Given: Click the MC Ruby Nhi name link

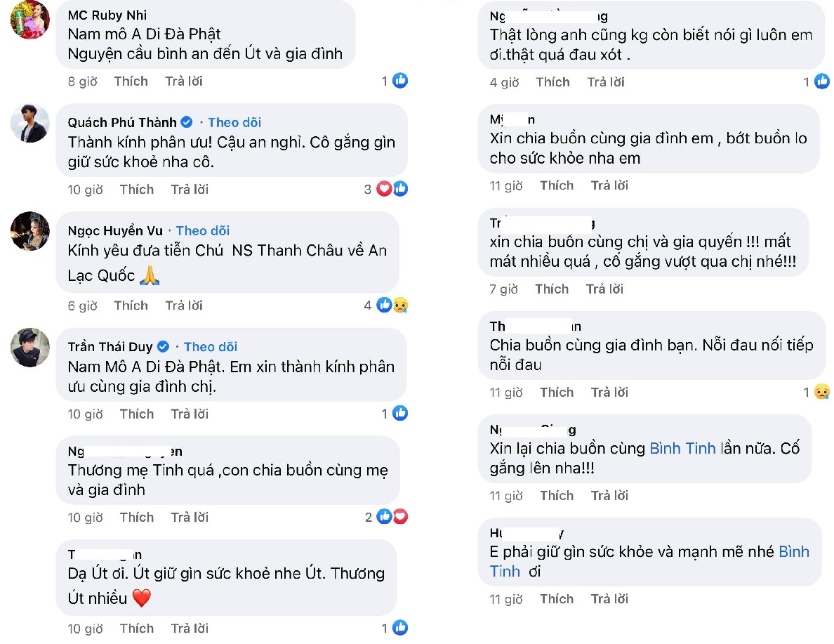Looking at the screenshot, I should click(107, 15).
